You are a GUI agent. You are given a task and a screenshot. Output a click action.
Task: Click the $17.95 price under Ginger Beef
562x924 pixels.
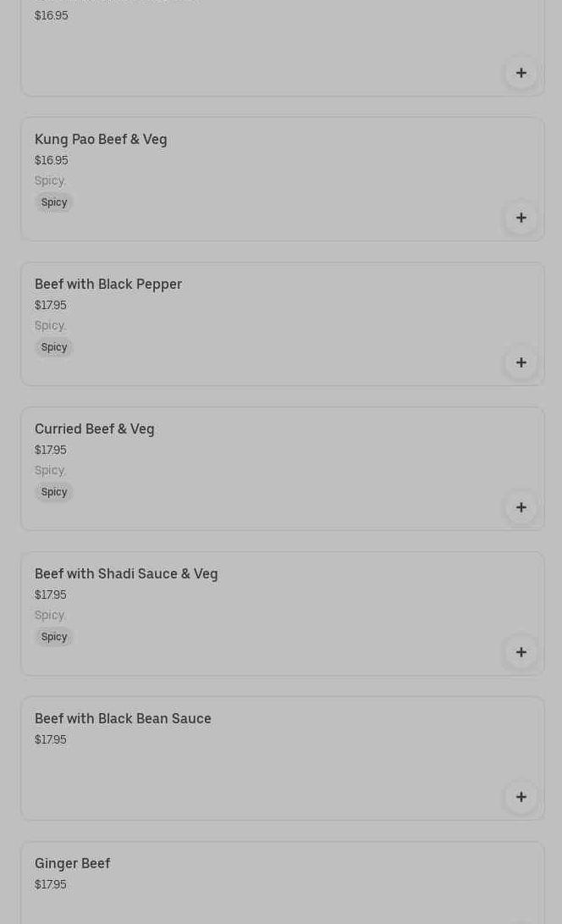pyautogui.click(x=51, y=884)
